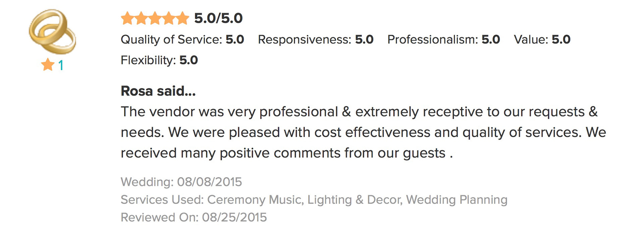Viewport: 644px width, 227px height.
Task: Click the second star in the rating row
Action: click(x=141, y=18)
